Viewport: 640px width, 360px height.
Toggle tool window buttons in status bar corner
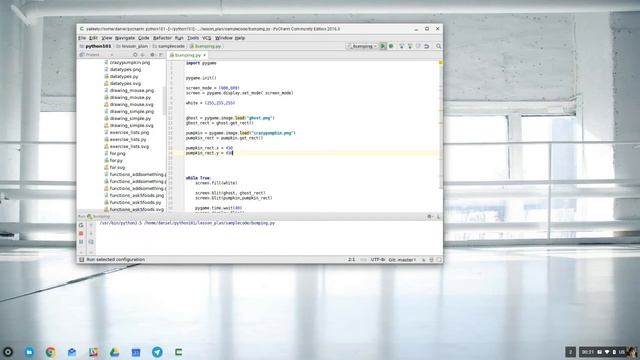click(x=81, y=260)
